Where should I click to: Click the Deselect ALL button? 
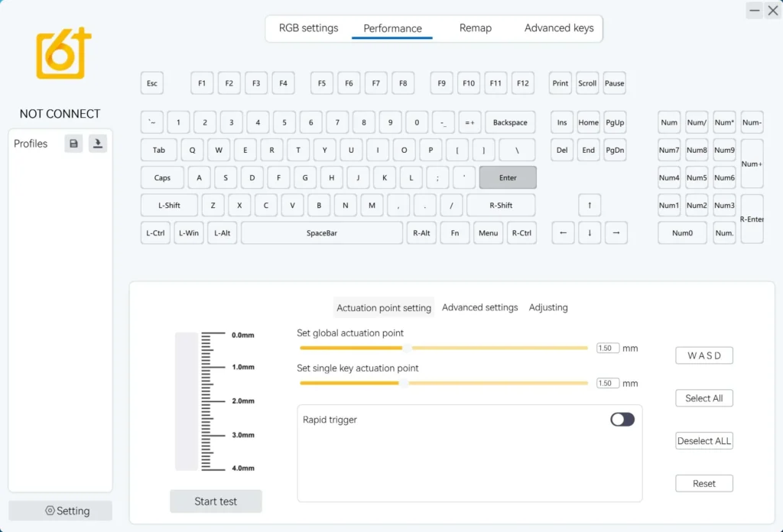tap(703, 441)
